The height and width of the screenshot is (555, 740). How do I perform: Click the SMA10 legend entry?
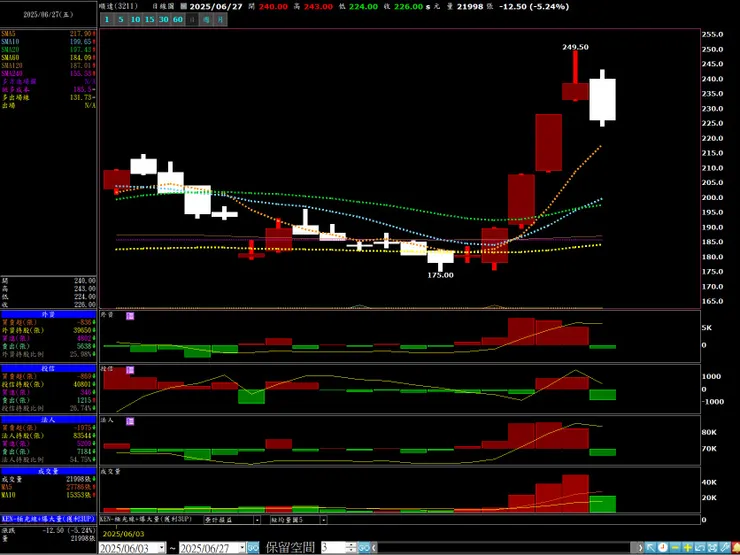tap(49, 42)
